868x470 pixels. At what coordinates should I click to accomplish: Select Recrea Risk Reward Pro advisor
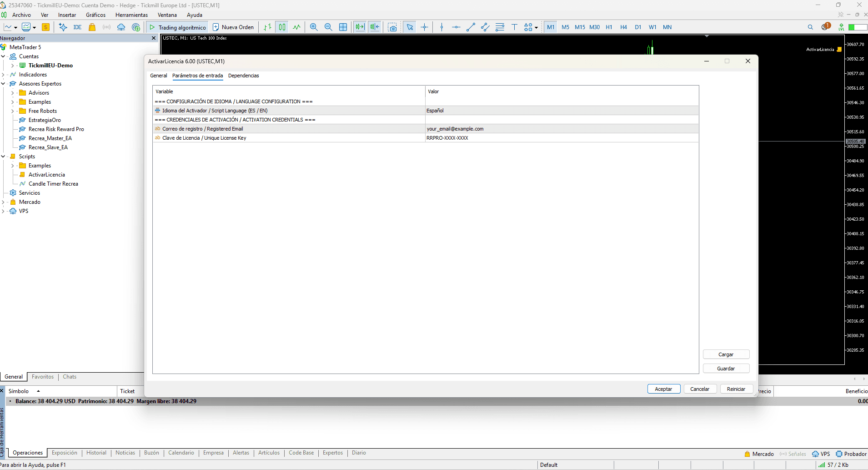(x=56, y=129)
